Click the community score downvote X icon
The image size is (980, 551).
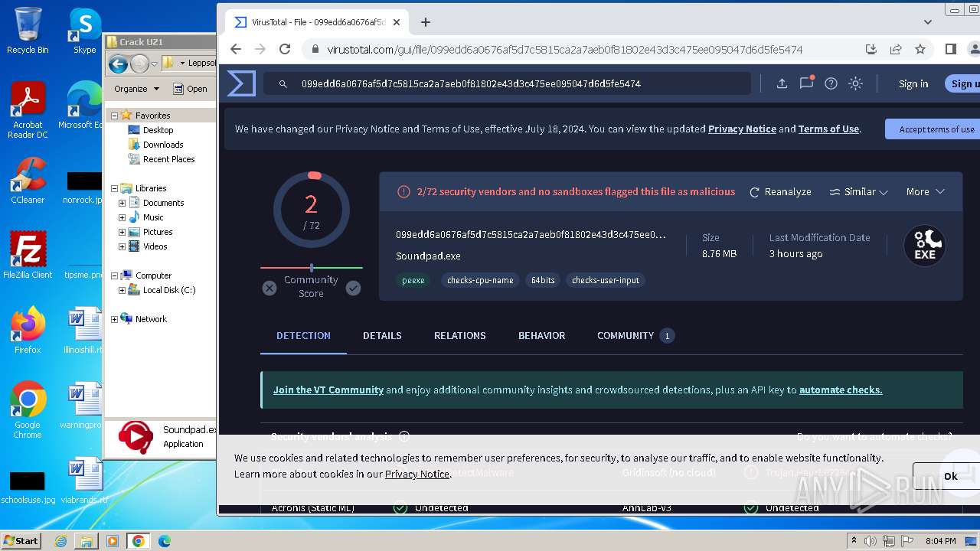[x=269, y=288]
